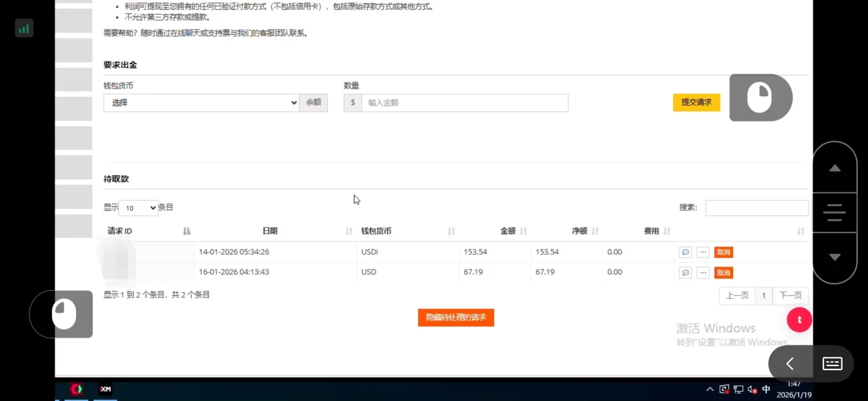Cancel the USD withdrawal with 取消 button

[724, 272]
